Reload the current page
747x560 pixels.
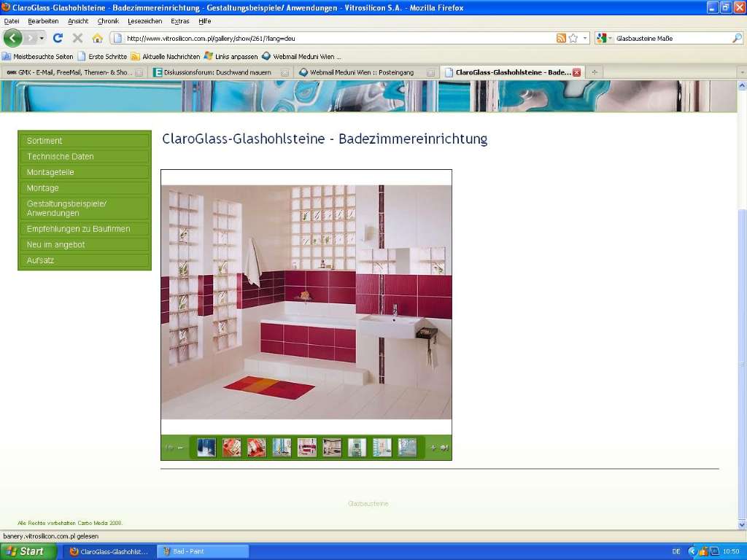click(x=58, y=38)
